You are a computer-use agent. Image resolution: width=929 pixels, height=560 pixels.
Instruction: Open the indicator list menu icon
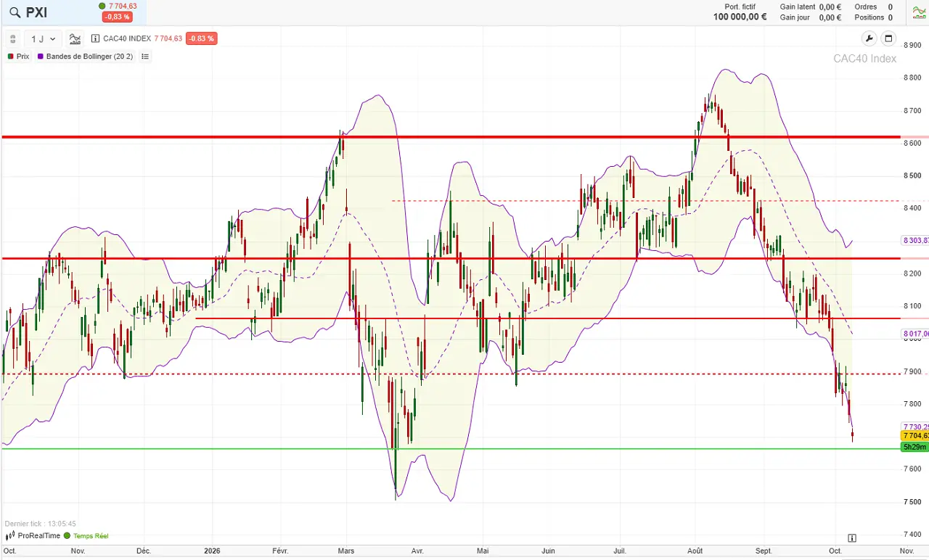tap(145, 57)
